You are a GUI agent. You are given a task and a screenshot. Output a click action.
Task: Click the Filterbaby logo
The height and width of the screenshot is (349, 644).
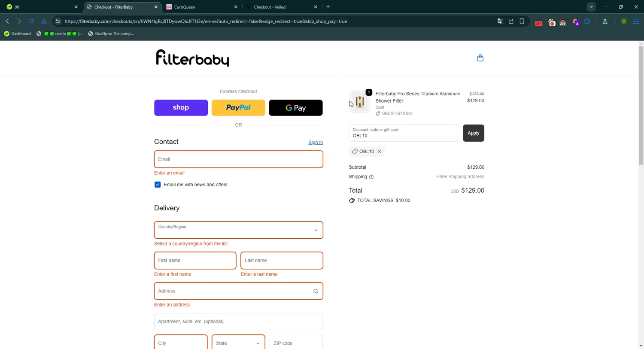(x=192, y=58)
